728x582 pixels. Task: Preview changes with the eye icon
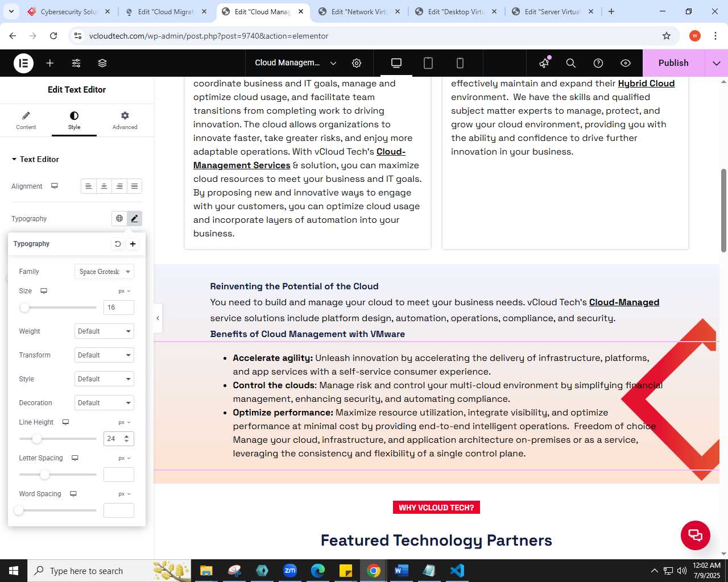[626, 63]
